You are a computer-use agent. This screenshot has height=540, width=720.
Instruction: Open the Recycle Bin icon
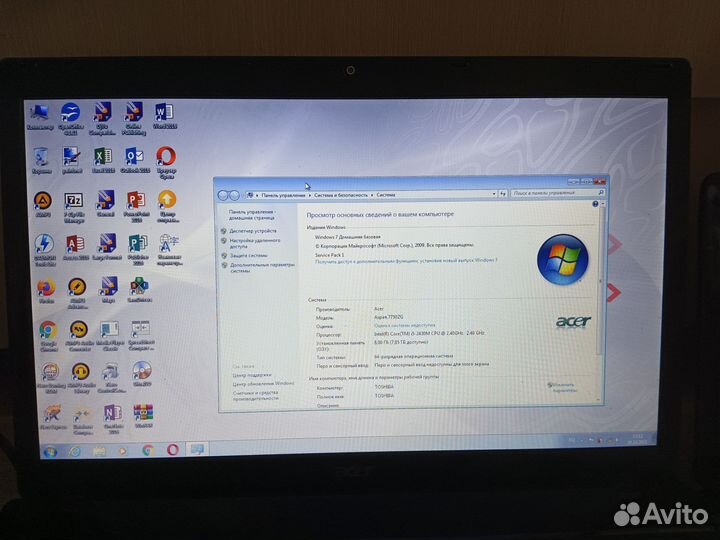tap(41, 161)
